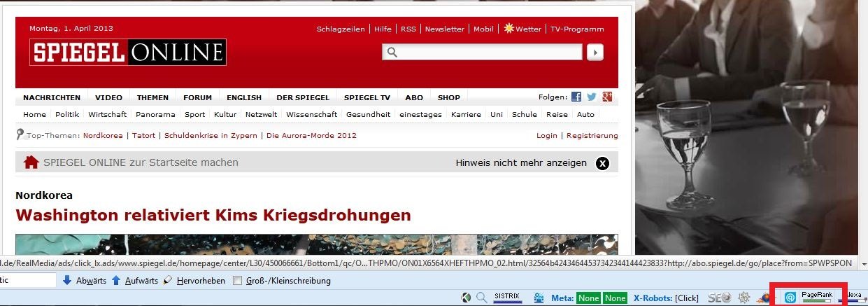Open the NACHRICHTEN menu tab
The image size is (868, 306).
click(x=52, y=97)
